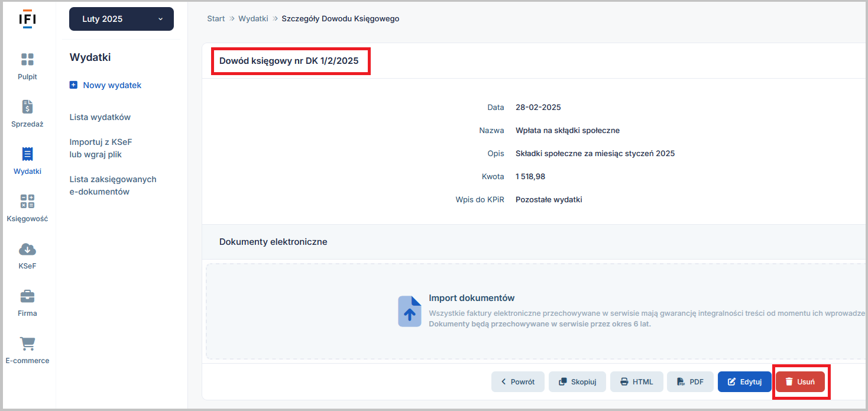Open E-commerce shopping cart icon
This screenshot has height=411, width=868.
(27, 344)
